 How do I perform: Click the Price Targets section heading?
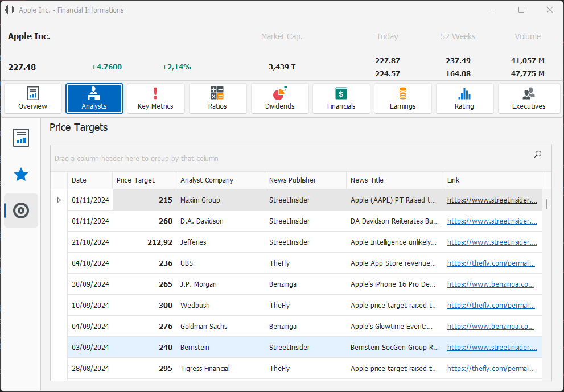click(79, 127)
